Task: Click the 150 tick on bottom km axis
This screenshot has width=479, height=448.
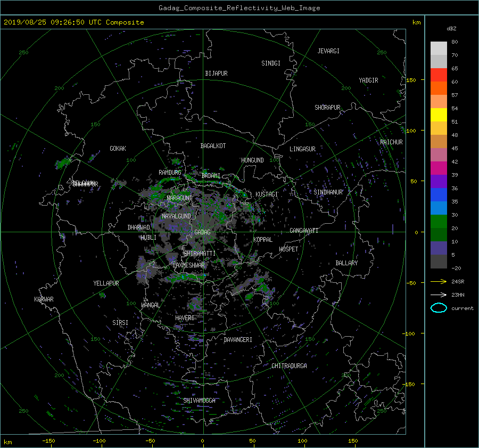Action: 353,441
